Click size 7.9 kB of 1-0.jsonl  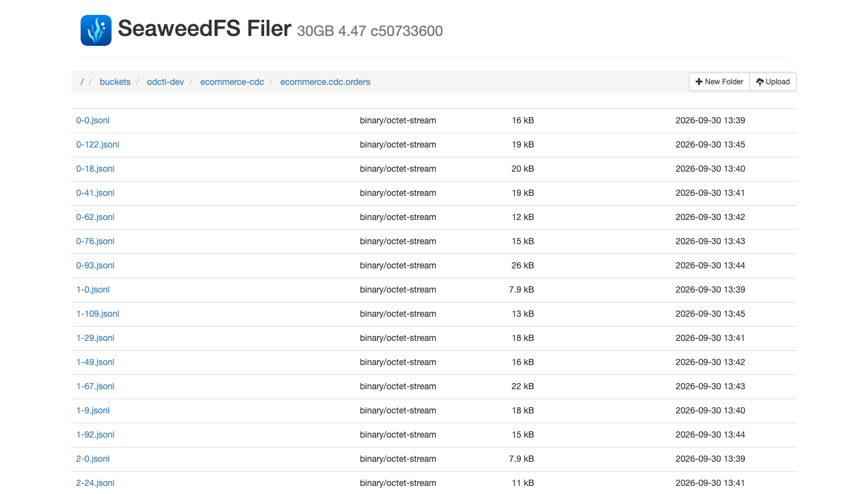coord(521,289)
